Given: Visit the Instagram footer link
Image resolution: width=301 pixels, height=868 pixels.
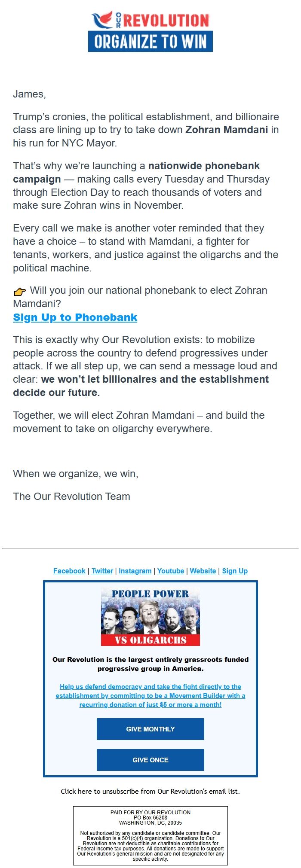Looking at the screenshot, I should click(135, 571).
